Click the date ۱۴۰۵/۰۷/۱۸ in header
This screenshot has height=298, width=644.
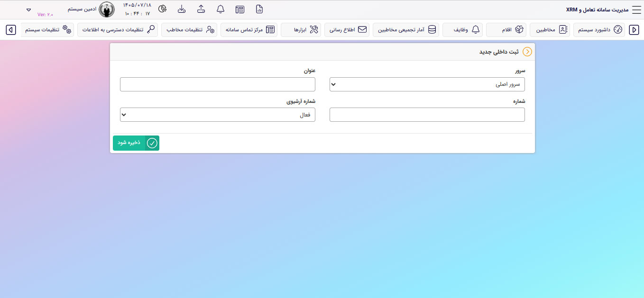pyautogui.click(x=137, y=5)
